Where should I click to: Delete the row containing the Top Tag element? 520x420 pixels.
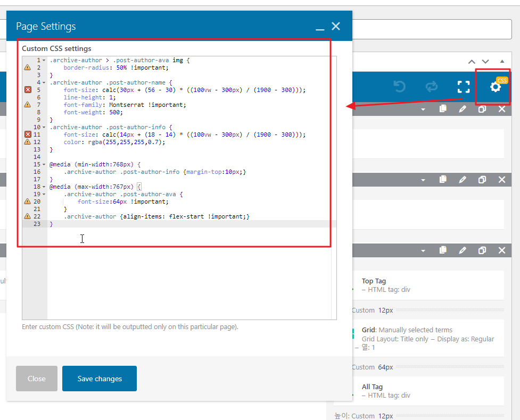point(502,250)
